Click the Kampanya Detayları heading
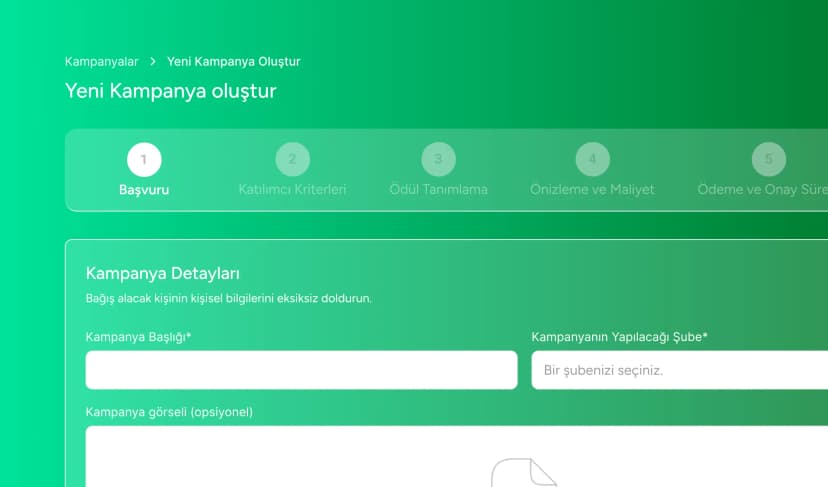The image size is (828, 487). point(163,274)
